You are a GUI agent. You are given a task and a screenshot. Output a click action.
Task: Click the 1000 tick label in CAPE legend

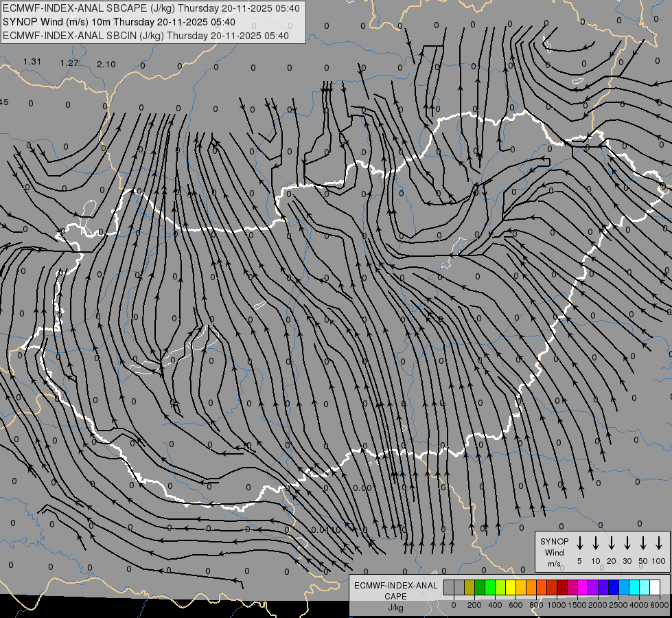pos(557,605)
